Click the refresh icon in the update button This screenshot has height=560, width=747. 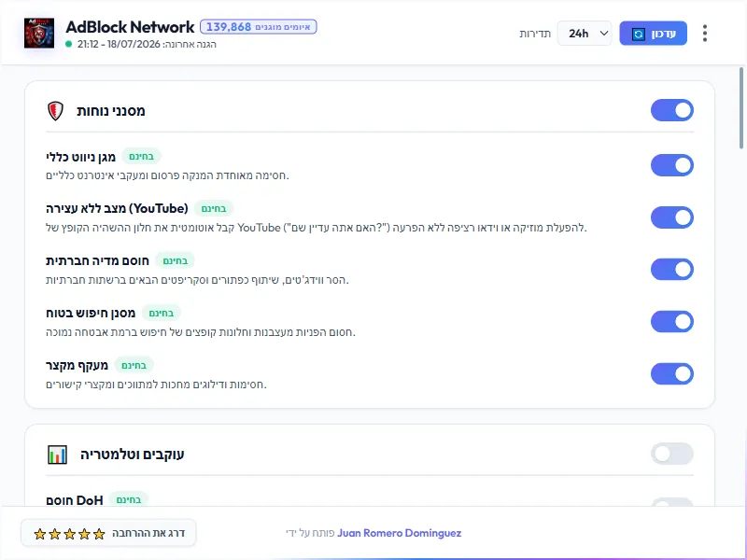click(639, 34)
